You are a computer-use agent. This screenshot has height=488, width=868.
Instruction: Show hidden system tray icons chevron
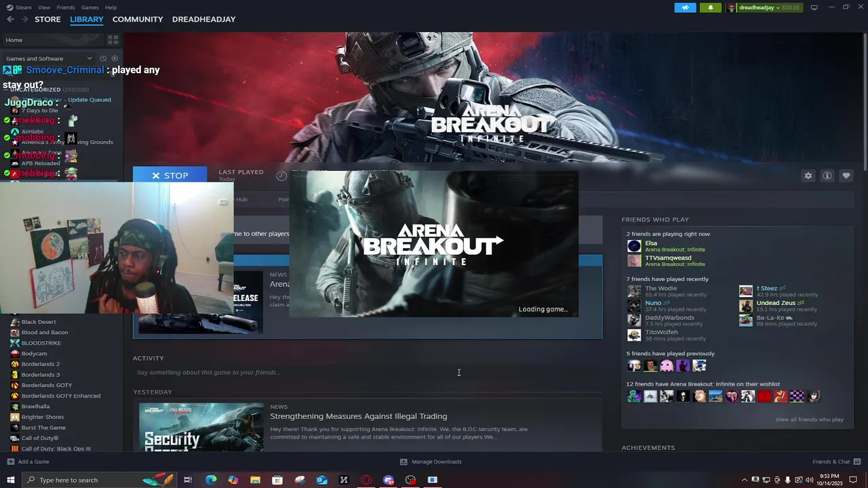click(744, 480)
